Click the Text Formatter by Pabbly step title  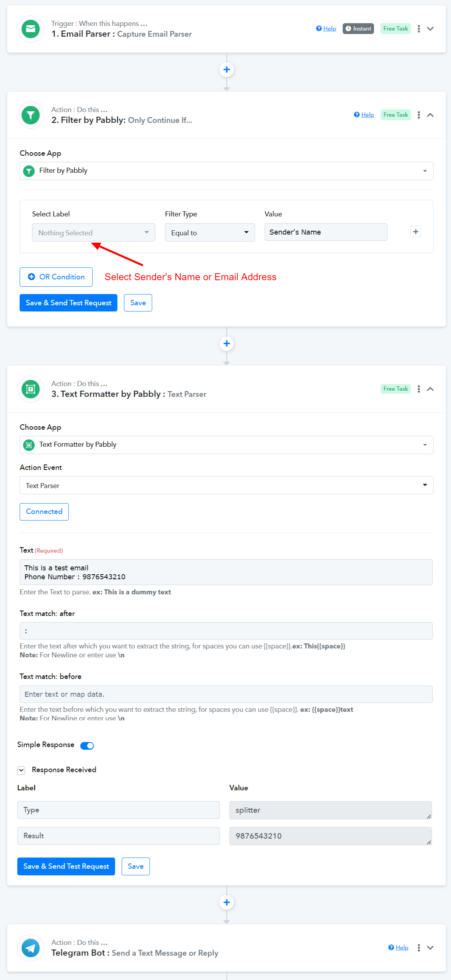pos(129,394)
